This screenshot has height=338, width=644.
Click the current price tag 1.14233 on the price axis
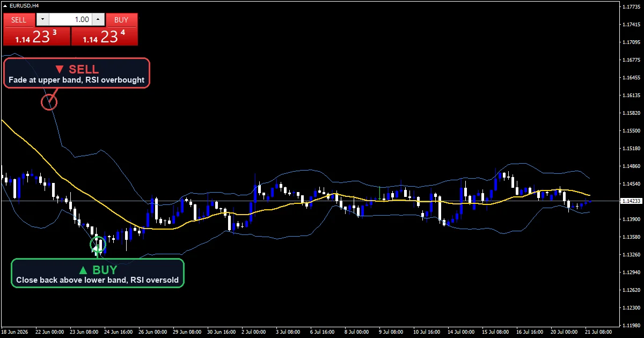point(631,201)
